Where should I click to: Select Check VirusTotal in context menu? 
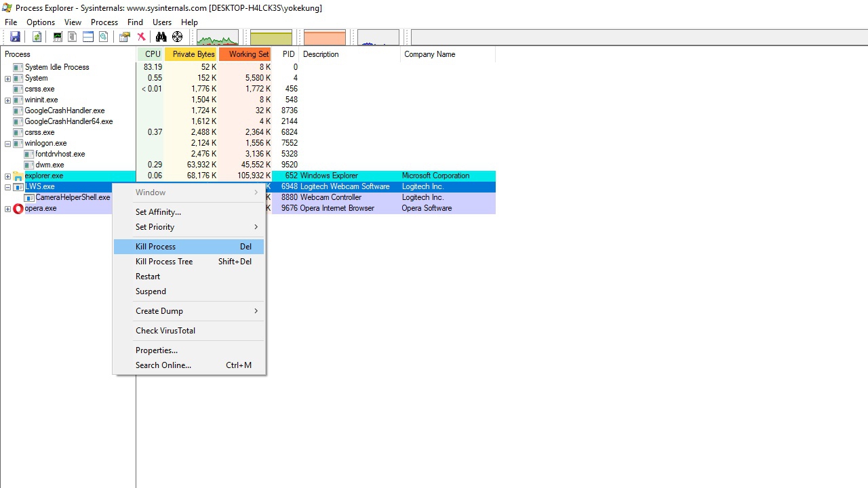point(189,331)
